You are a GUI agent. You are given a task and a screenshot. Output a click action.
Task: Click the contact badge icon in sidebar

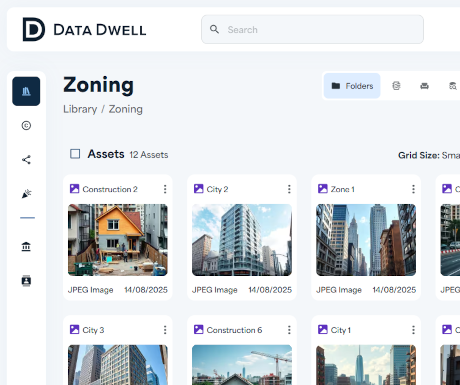coord(26,281)
